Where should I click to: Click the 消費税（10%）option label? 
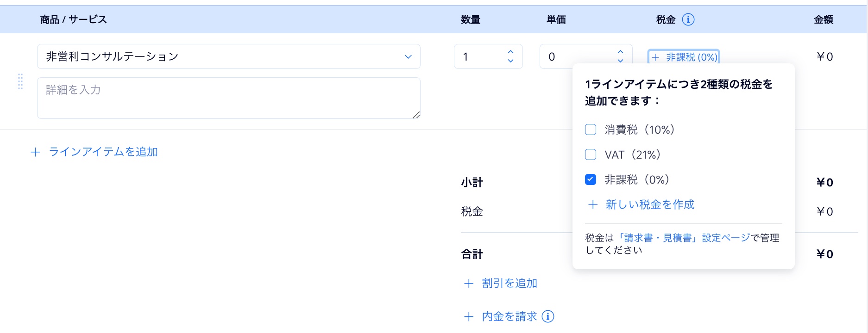coord(640,129)
